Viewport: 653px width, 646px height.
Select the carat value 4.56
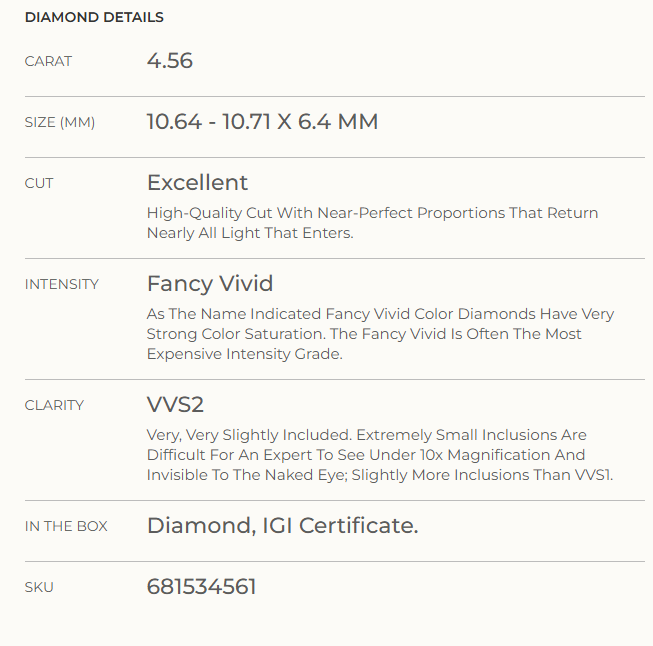tap(169, 61)
